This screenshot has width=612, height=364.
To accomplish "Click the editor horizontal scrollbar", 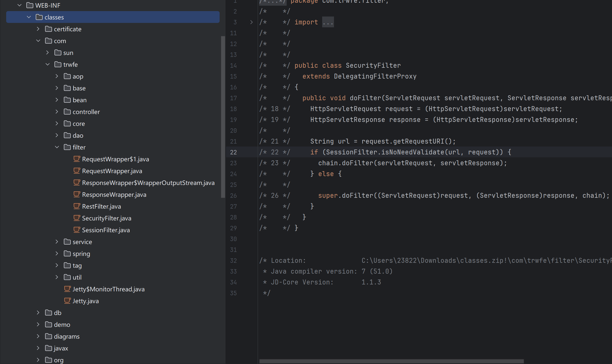I will (391, 361).
